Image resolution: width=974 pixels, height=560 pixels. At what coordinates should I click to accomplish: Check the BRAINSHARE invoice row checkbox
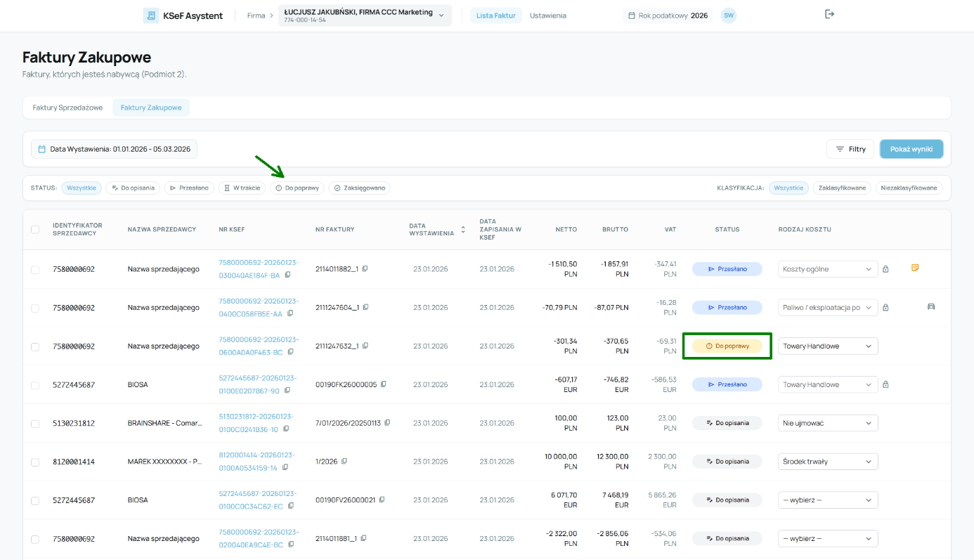click(35, 424)
